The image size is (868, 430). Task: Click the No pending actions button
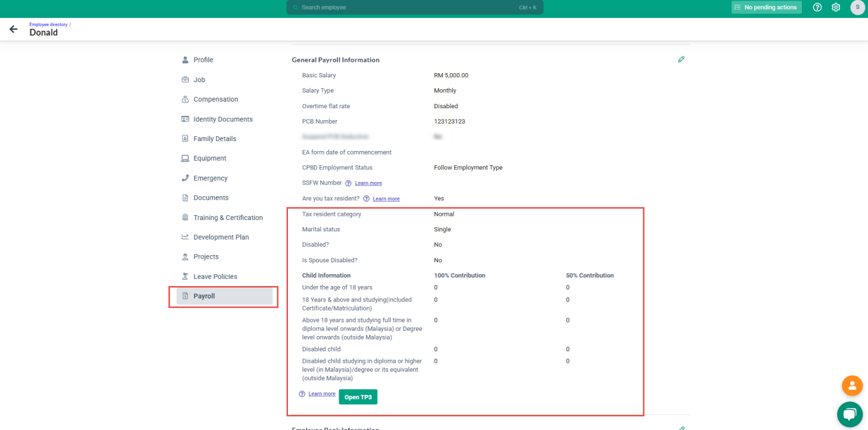[766, 7]
